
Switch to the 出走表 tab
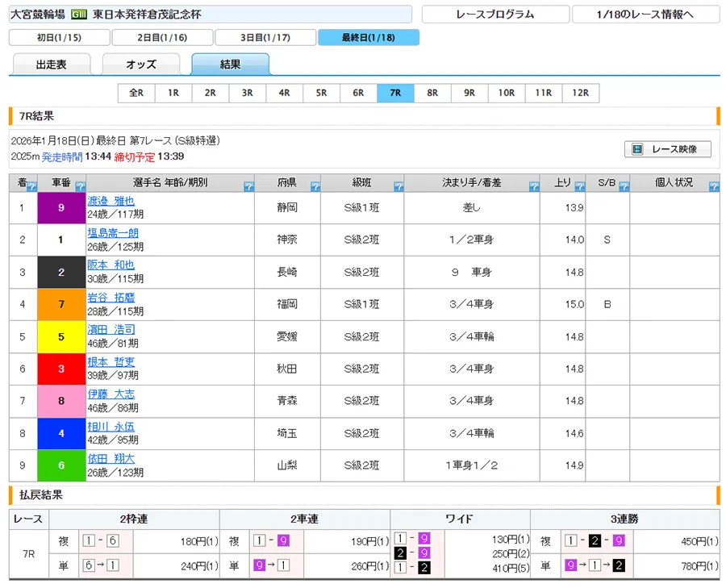[52, 65]
